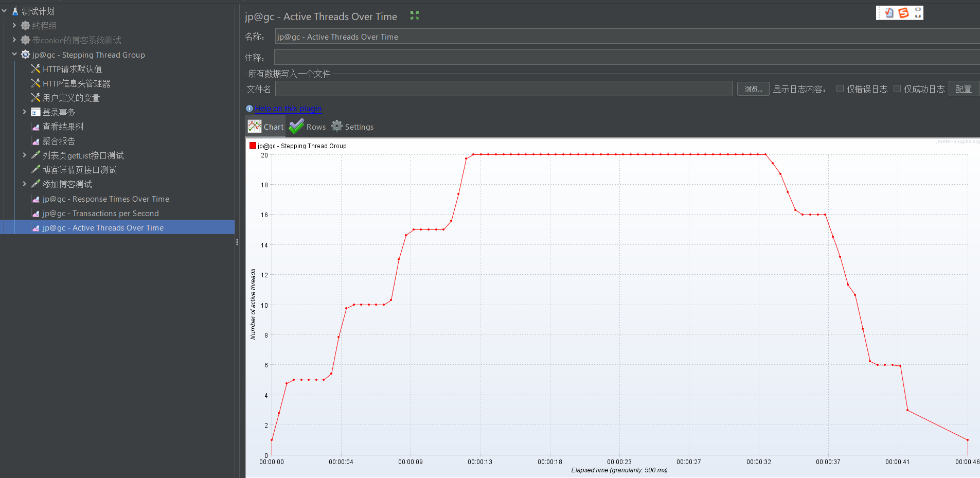Select 聚合报告 in the tree
980x478 pixels.
coord(59,141)
